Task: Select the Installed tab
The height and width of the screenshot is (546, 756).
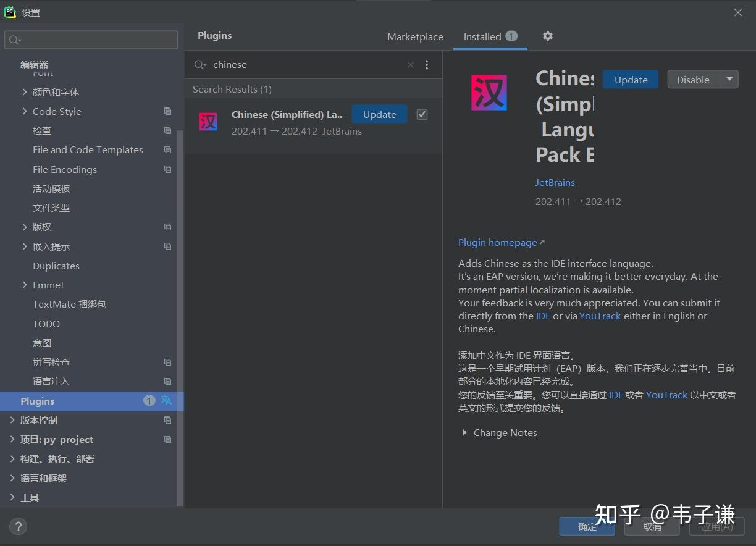Action: tap(482, 36)
